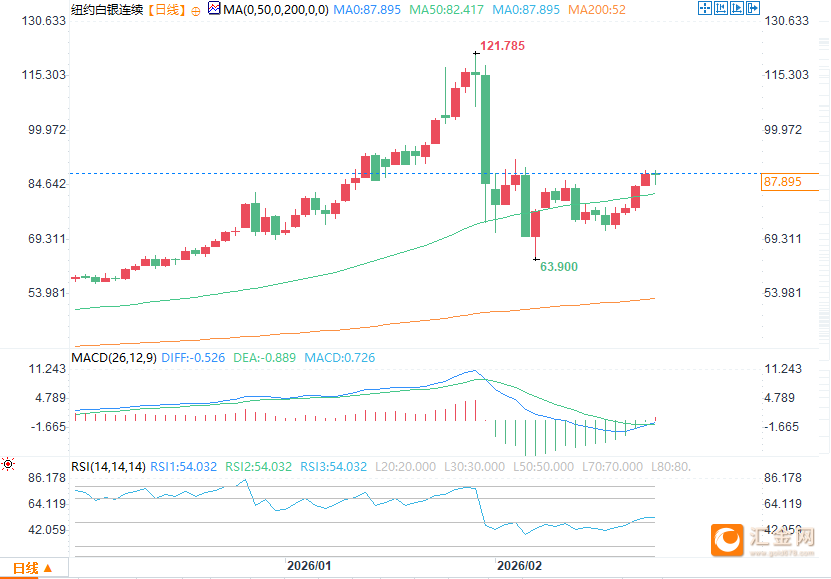Click the right axis 115.303 price label
Viewport: 831px width, 579px height.
786,75
